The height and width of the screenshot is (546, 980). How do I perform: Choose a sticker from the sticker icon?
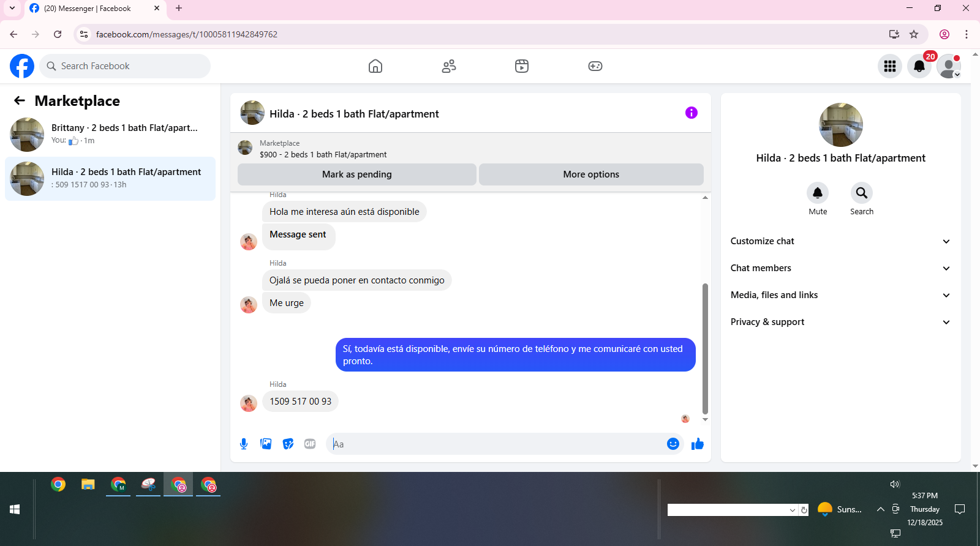[288, 444]
